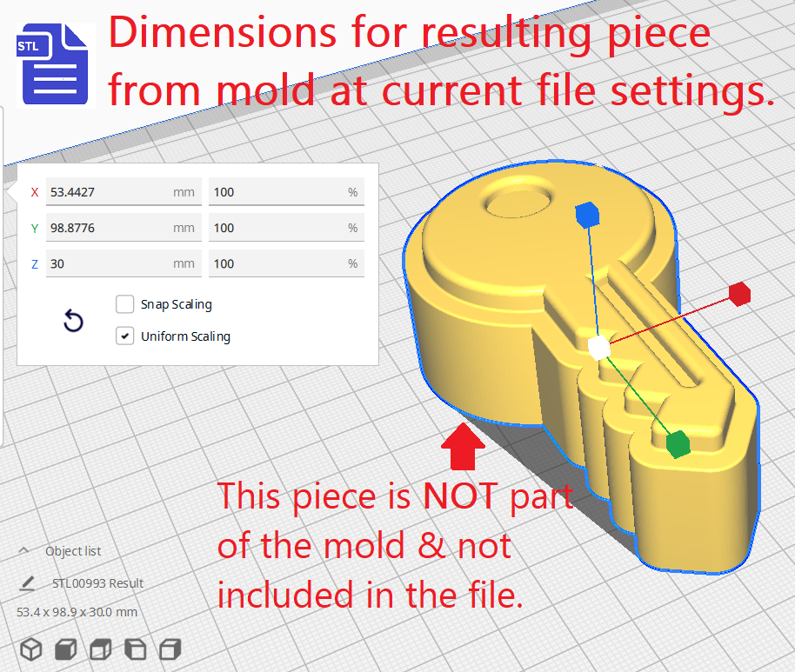
Task: Select the right side view cube icon
Action: tap(170, 649)
